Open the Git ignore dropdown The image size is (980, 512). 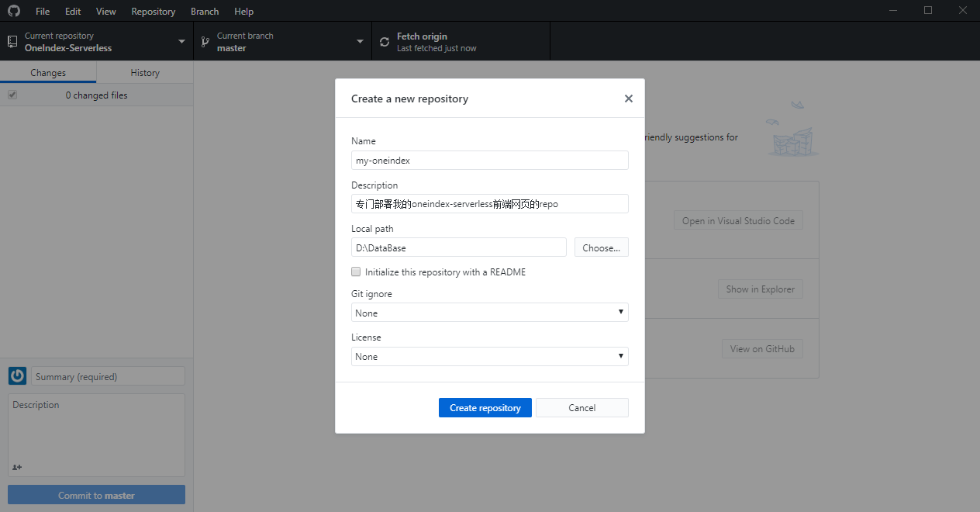[x=489, y=313]
